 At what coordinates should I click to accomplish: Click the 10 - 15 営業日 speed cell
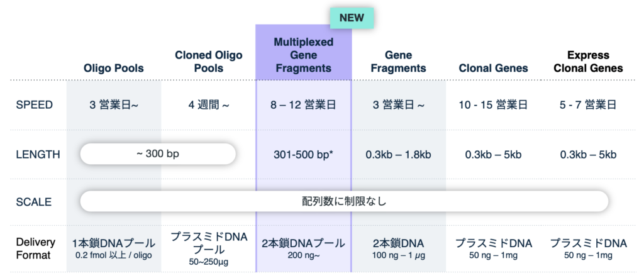493,104
